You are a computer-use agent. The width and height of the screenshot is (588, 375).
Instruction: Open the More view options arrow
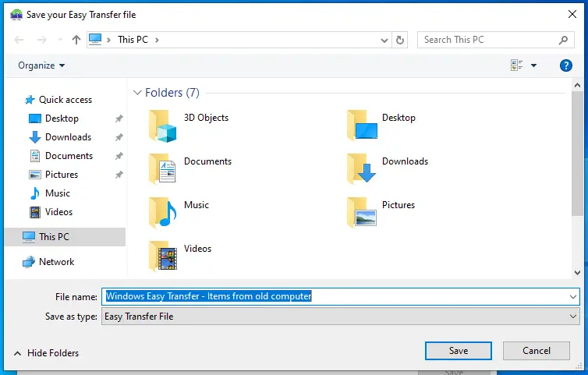tap(533, 65)
